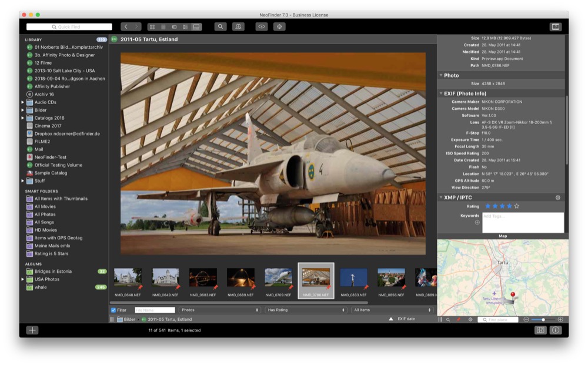Open the Has Rating dropdown
Viewport: 588px width, 365px height.
tap(306, 310)
